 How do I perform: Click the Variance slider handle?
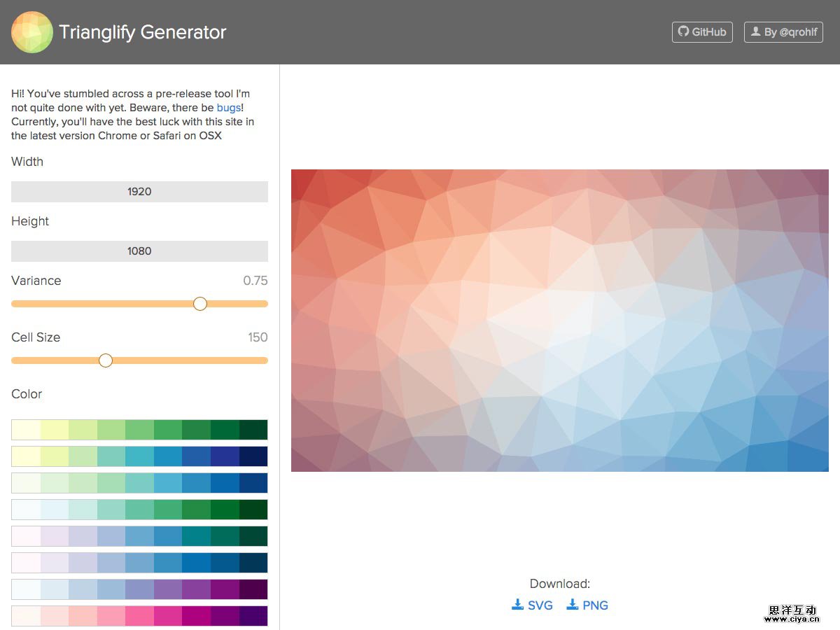(x=200, y=304)
